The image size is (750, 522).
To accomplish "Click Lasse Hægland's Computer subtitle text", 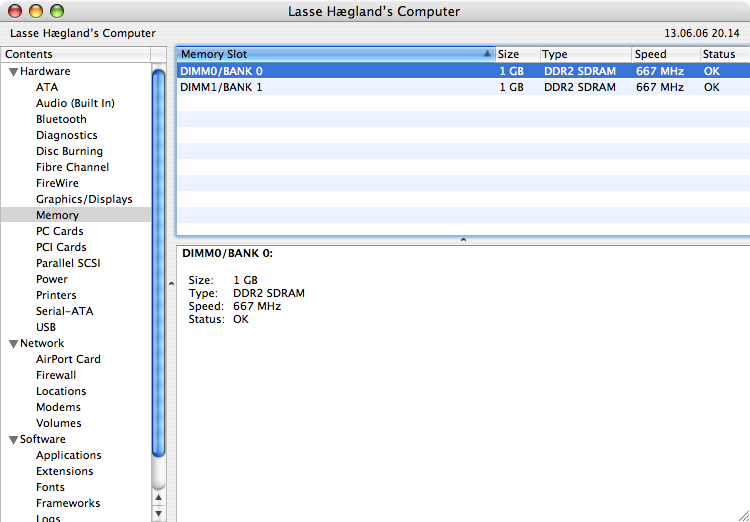I will [83, 33].
